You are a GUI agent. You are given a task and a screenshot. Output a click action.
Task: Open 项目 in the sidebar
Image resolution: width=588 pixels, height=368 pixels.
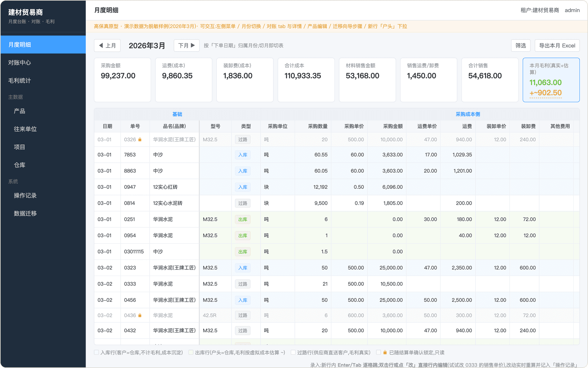[43, 147]
